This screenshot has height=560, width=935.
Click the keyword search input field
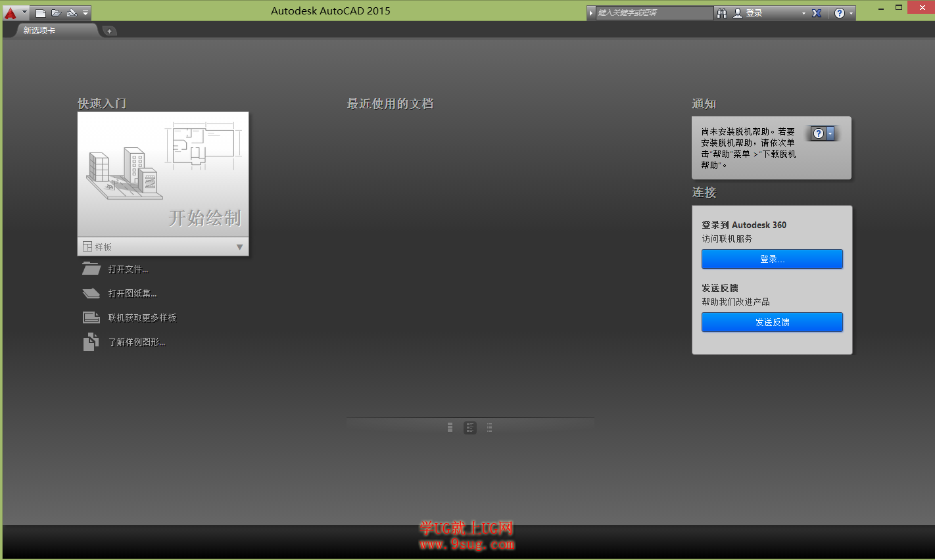(654, 13)
